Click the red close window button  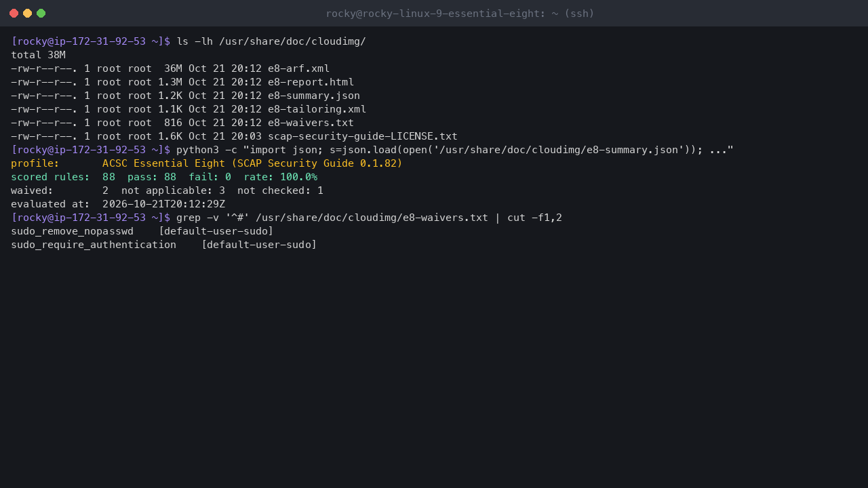click(x=14, y=14)
